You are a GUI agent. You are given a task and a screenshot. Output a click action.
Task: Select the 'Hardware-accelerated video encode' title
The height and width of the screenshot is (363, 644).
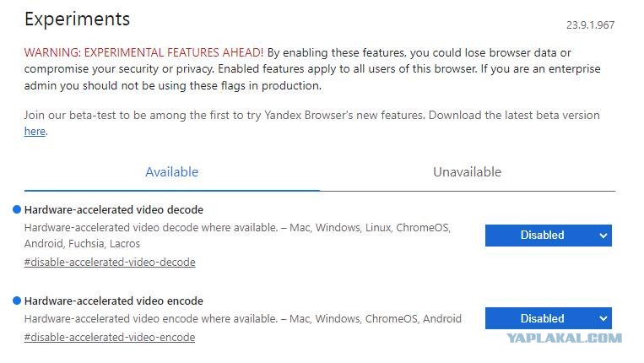click(114, 301)
